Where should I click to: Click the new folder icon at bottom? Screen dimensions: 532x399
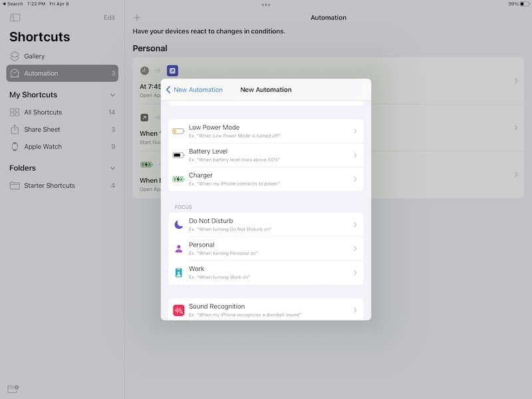(13, 388)
